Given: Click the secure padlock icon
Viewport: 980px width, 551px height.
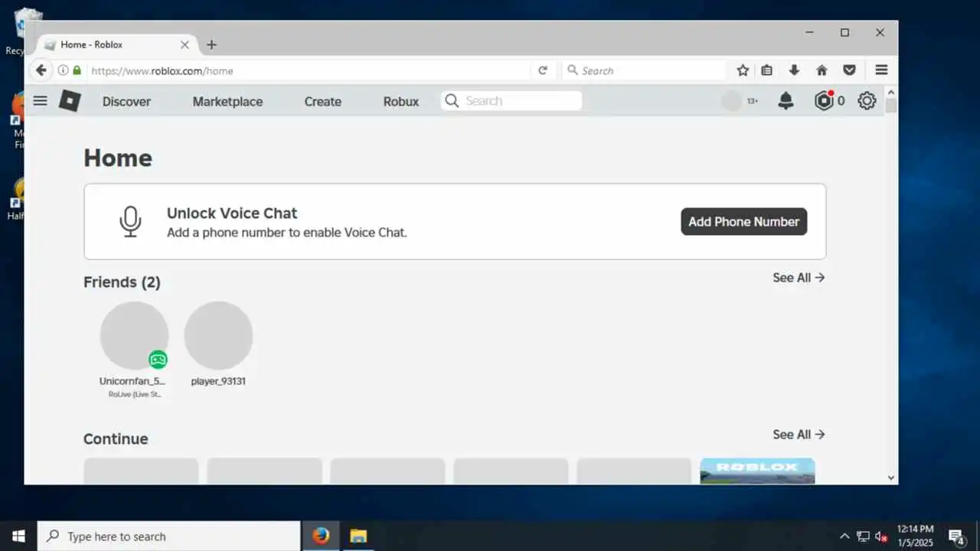Looking at the screenshot, I should 77,70.
